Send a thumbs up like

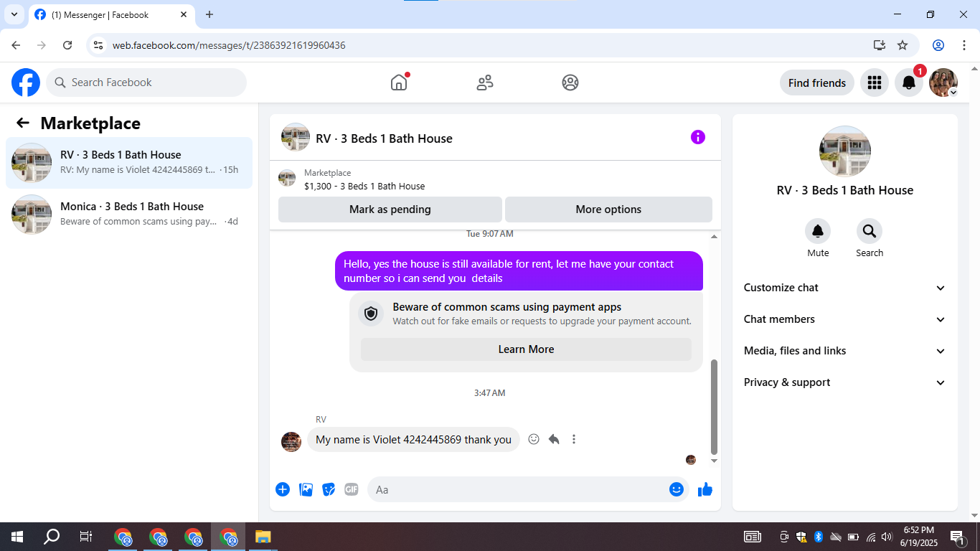(705, 489)
